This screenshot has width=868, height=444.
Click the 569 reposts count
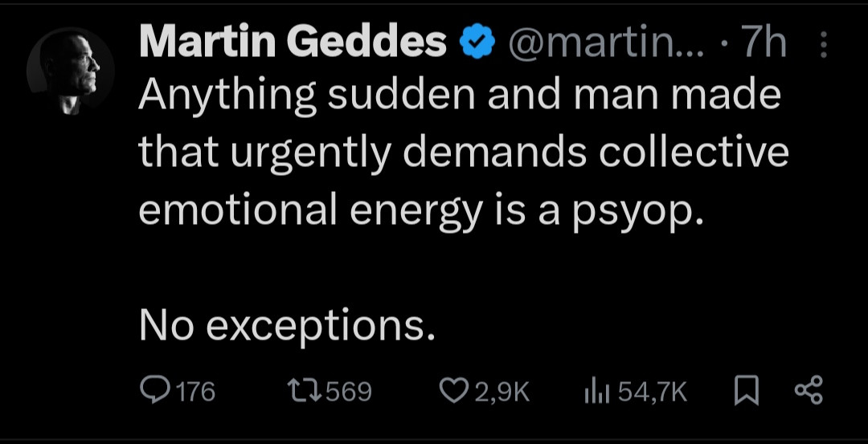(349, 392)
